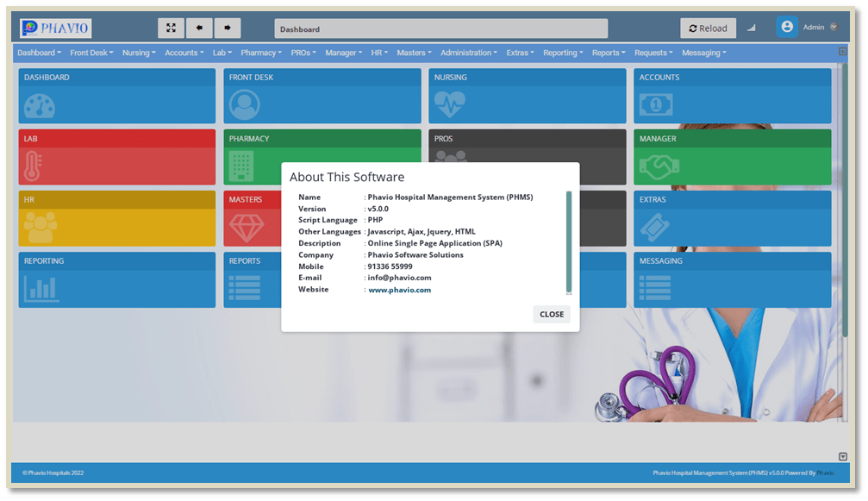
Task: Click the main page vertical scrollbar
Action: point(845,199)
